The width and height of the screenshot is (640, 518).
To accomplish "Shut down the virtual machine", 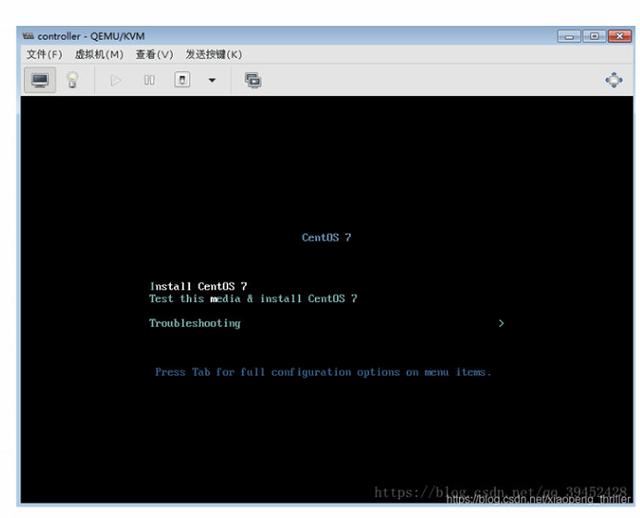I will pos(182,80).
